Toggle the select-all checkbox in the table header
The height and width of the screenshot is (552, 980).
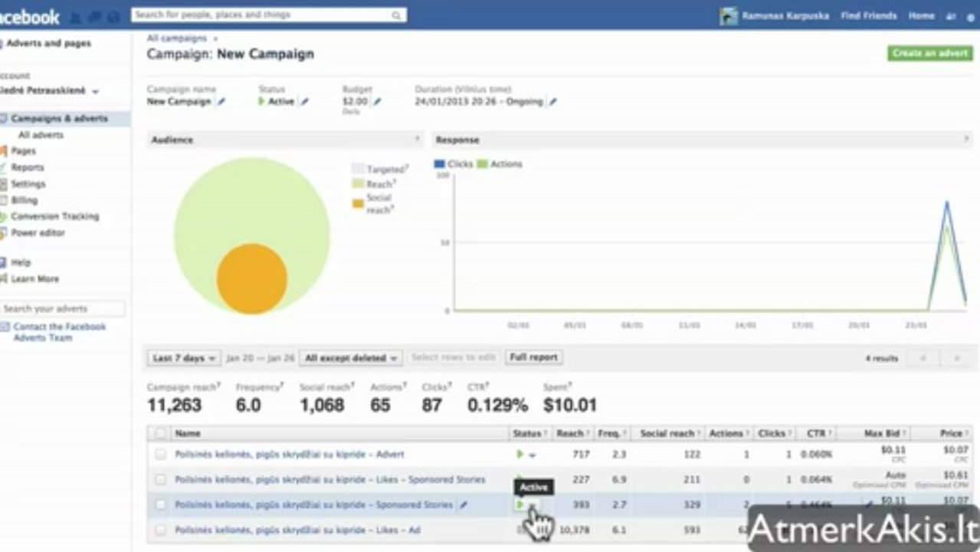click(x=160, y=433)
